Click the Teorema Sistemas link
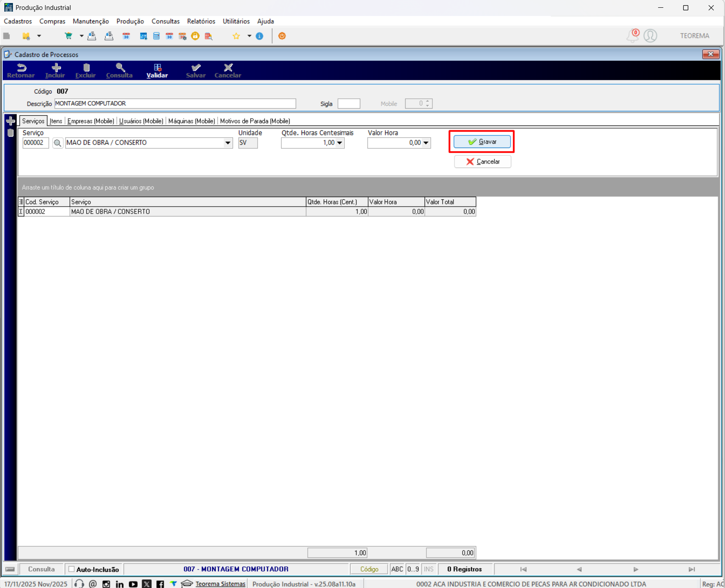725x588 pixels. [x=220, y=584]
